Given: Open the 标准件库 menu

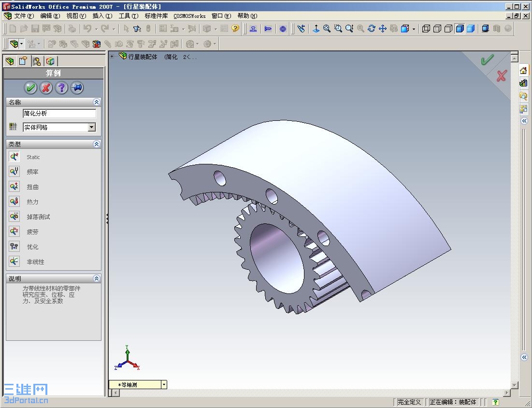Looking at the screenshot, I should (156, 16).
